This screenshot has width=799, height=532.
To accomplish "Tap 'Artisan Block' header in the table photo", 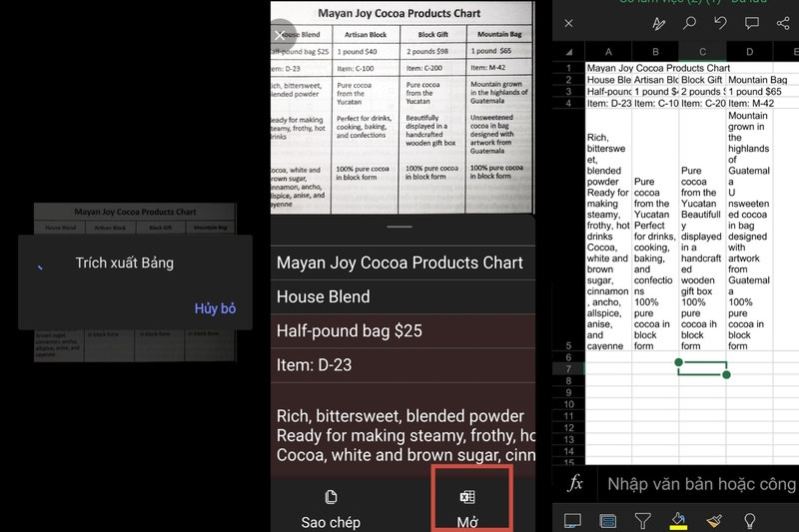I will [366, 35].
